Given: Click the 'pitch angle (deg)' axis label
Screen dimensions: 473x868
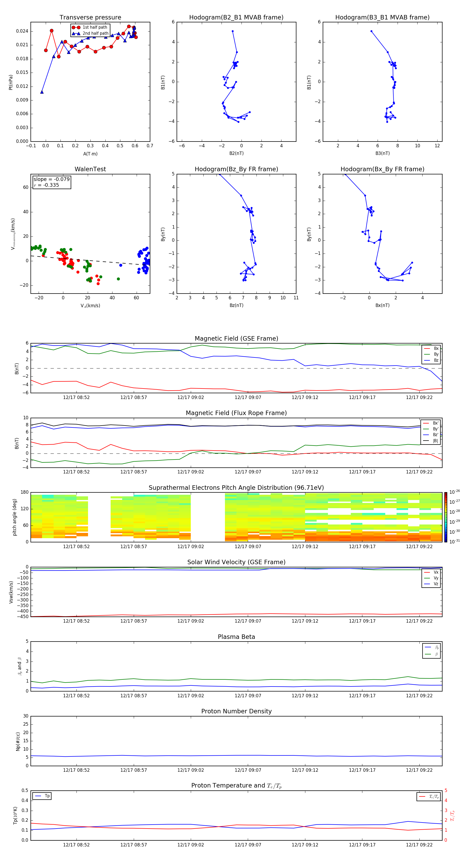Looking at the screenshot, I should pyautogui.click(x=14, y=517).
